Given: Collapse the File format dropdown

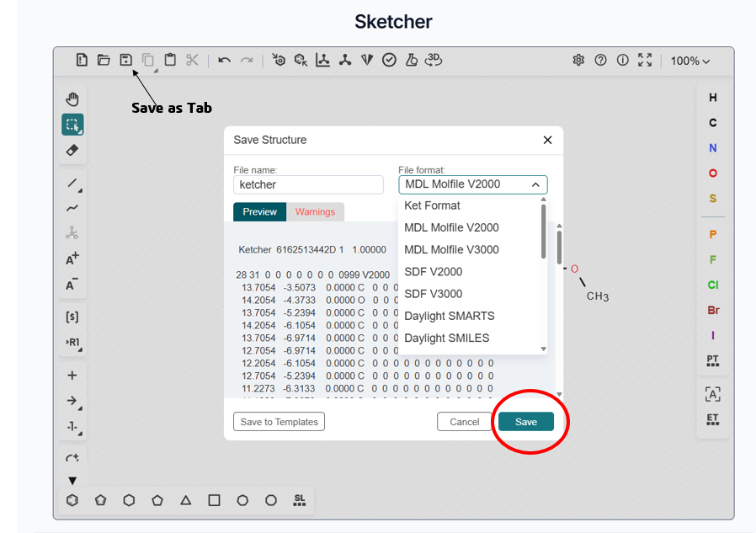Looking at the screenshot, I should tap(536, 184).
